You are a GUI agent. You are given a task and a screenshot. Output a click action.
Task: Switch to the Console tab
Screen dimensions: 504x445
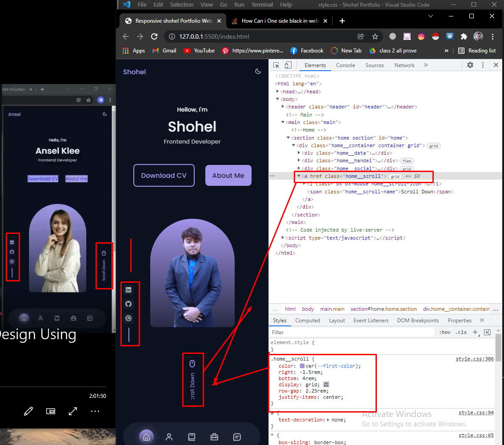[x=345, y=65]
